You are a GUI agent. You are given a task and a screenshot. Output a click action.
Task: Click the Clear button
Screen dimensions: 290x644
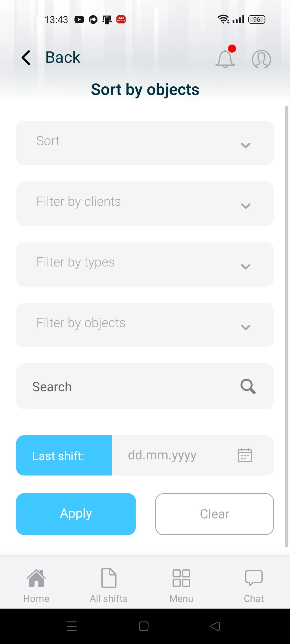point(215,514)
